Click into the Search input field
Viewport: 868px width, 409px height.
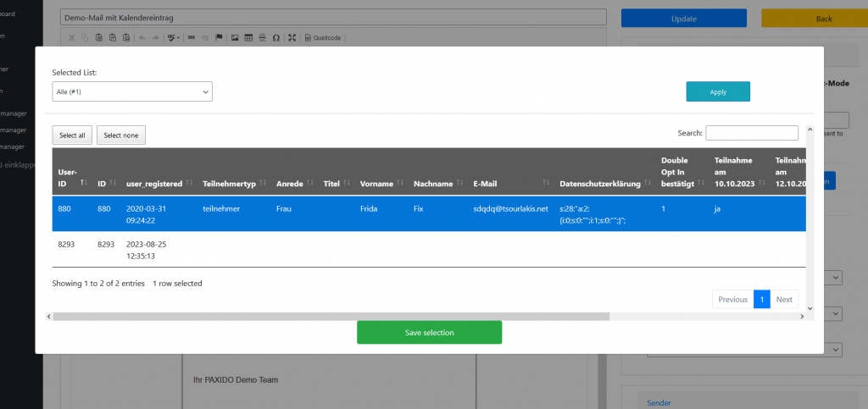click(752, 133)
